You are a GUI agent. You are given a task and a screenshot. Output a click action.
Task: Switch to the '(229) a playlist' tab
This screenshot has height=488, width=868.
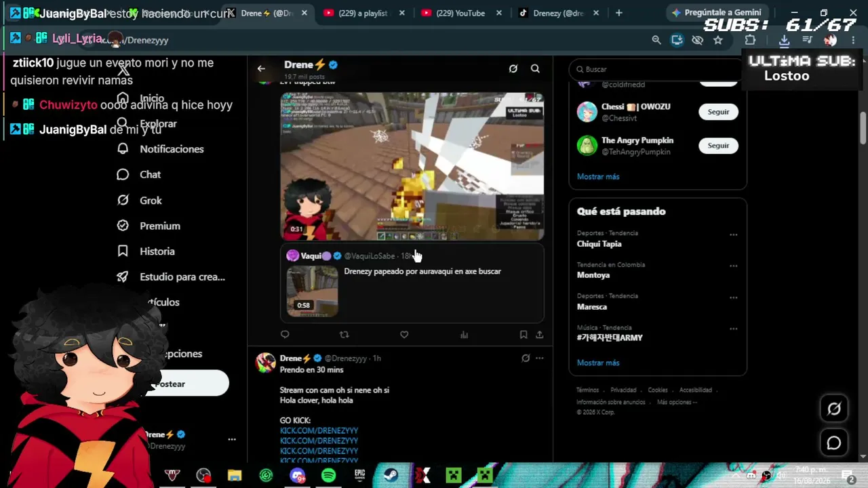pyautogui.click(x=364, y=13)
